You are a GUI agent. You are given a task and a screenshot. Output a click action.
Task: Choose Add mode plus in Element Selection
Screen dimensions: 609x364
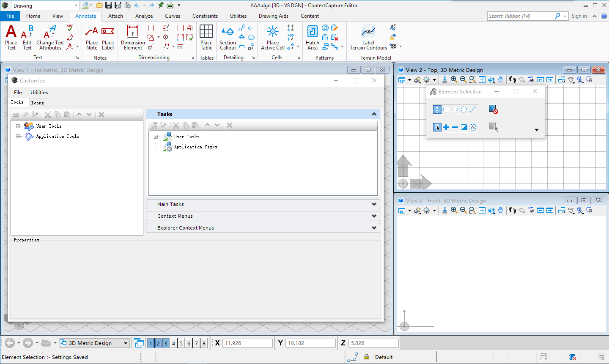pyautogui.click(x=446, y=127)
